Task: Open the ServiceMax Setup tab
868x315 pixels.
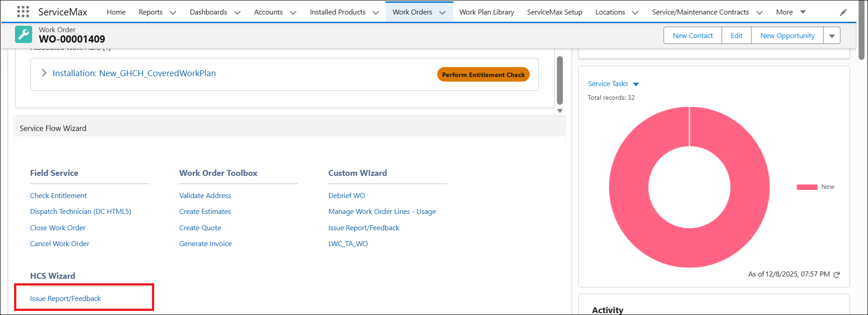Action: (555, 12)
